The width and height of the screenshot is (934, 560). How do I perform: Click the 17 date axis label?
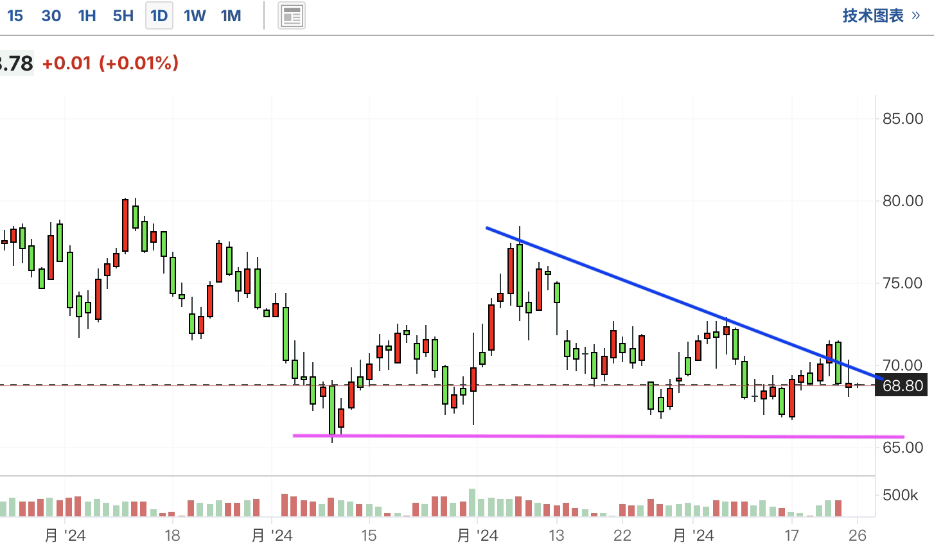tap(791, 535)
